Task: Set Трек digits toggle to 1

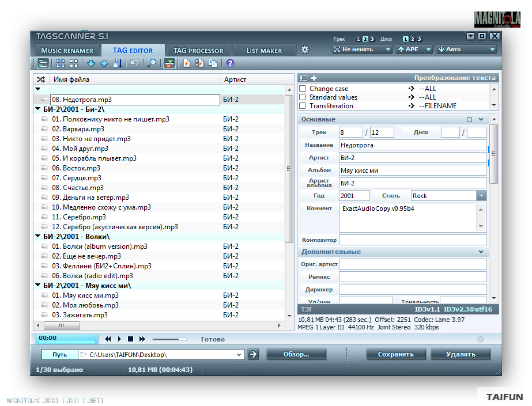Action: click(x=359, y=39)
